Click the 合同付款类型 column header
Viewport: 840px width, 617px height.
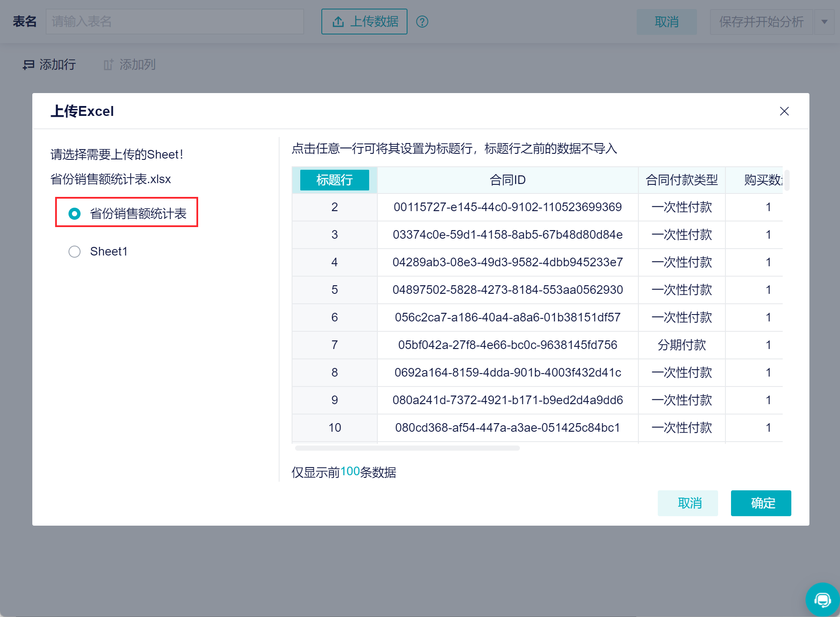[681, 180]
